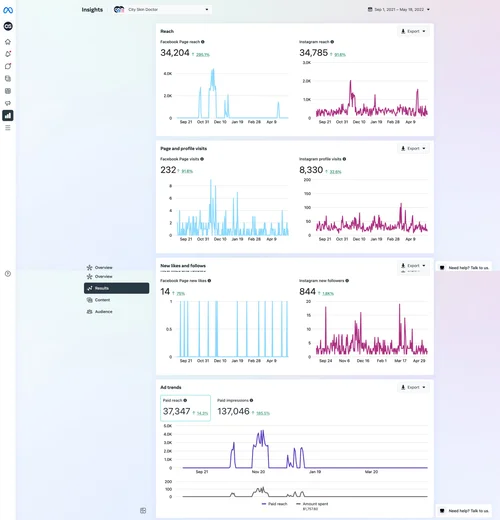Click calendar icon beside the date range
Viewport: 500px width, 520px height.
(x=370, y=9)
